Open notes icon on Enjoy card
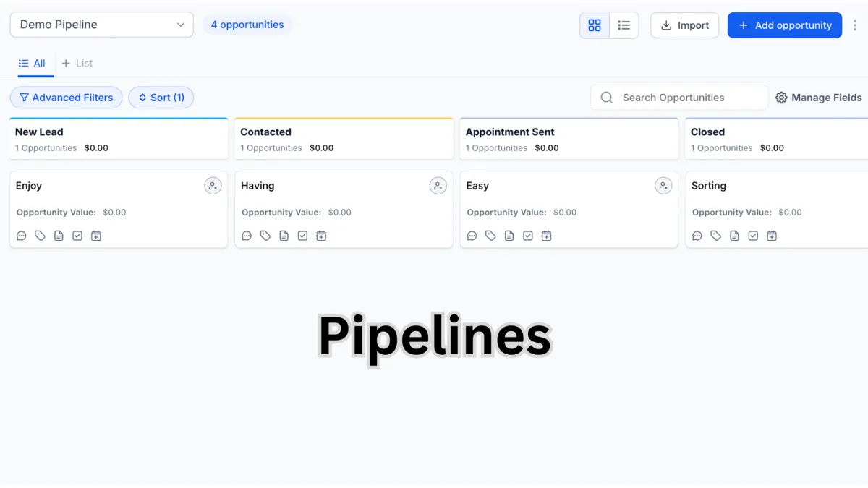868x488 pixels. (x=59, y=236)
